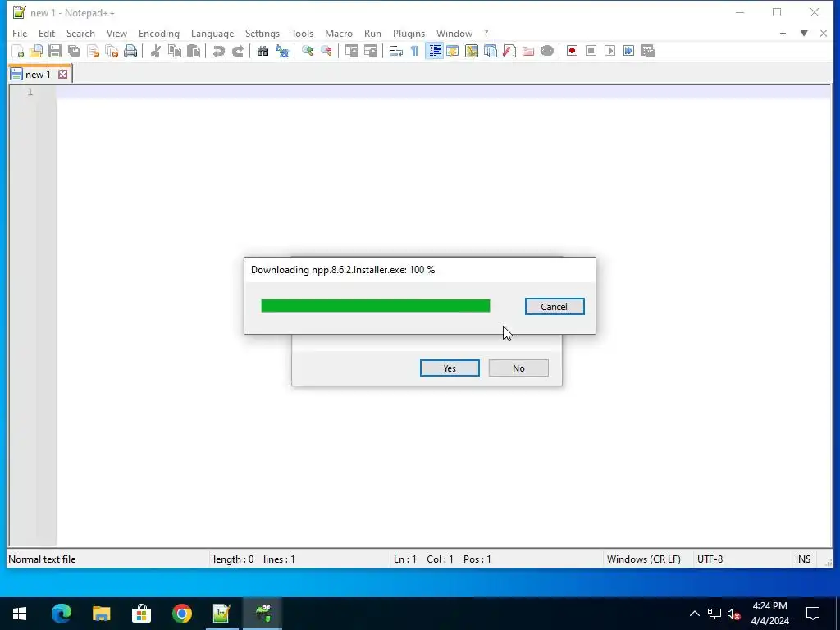The width and height of the screenshot is (840, 630).
Task: Click the Undo arrow icon
Action: [218, 51]
